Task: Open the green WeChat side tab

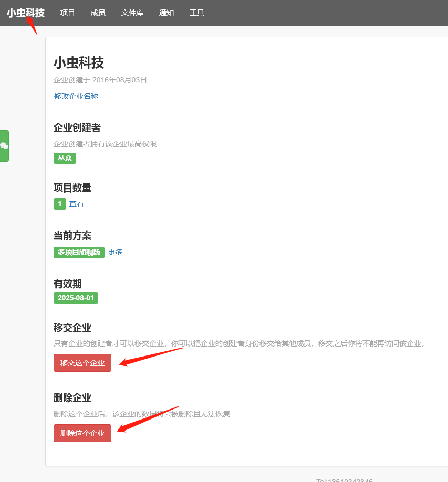Action: click(x=4, y=146)
